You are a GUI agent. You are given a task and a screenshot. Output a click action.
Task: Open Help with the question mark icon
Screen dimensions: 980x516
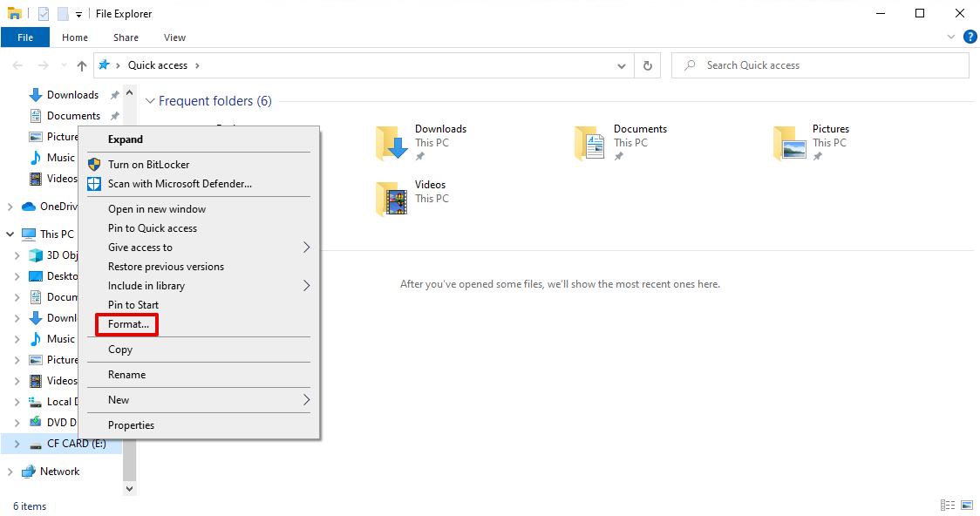pos(970,37)
